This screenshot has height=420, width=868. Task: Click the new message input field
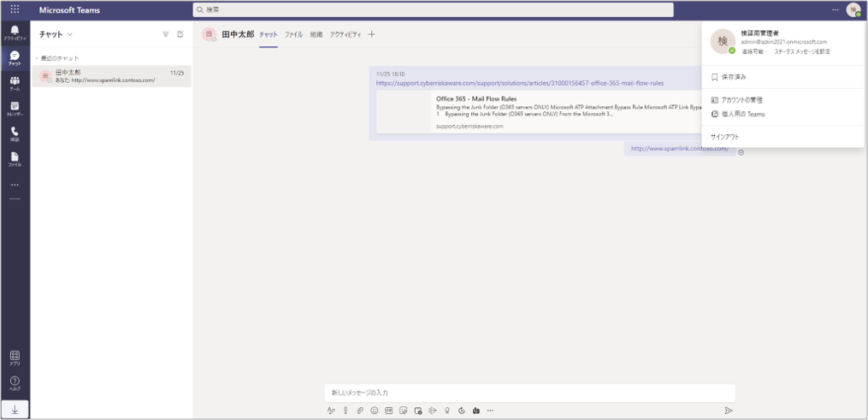point(529,393)
